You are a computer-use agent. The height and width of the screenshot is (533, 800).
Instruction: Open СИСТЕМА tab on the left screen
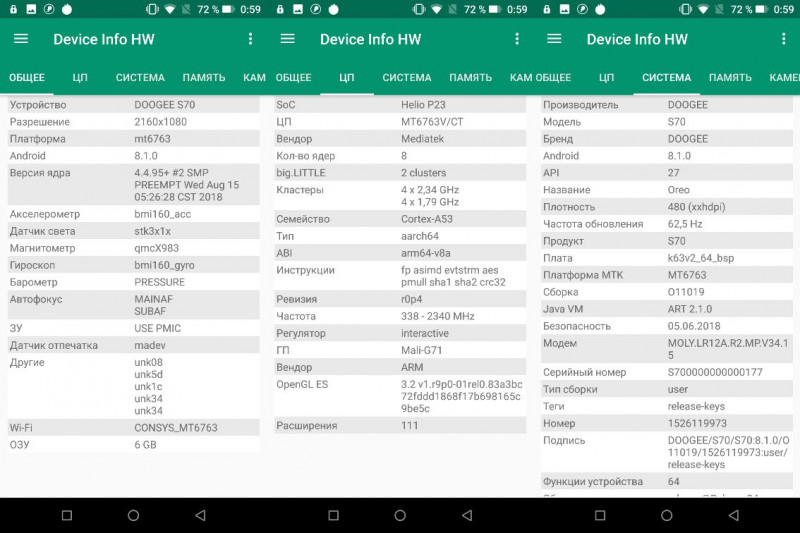pyautogui.click(x=140, y=78)
